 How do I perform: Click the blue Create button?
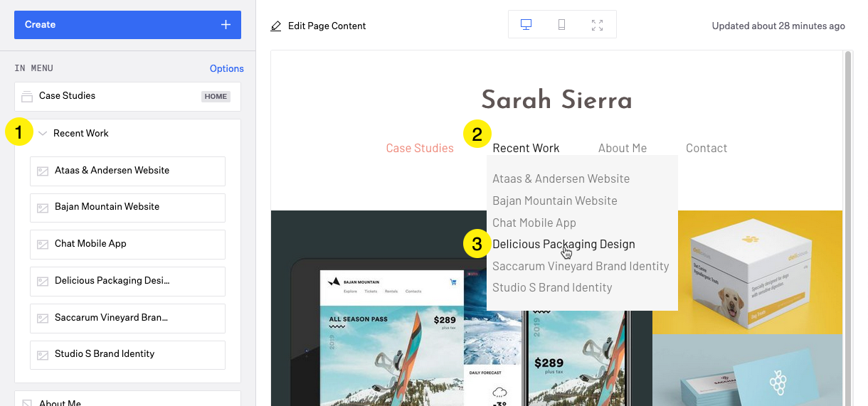[x=127, y=25]
